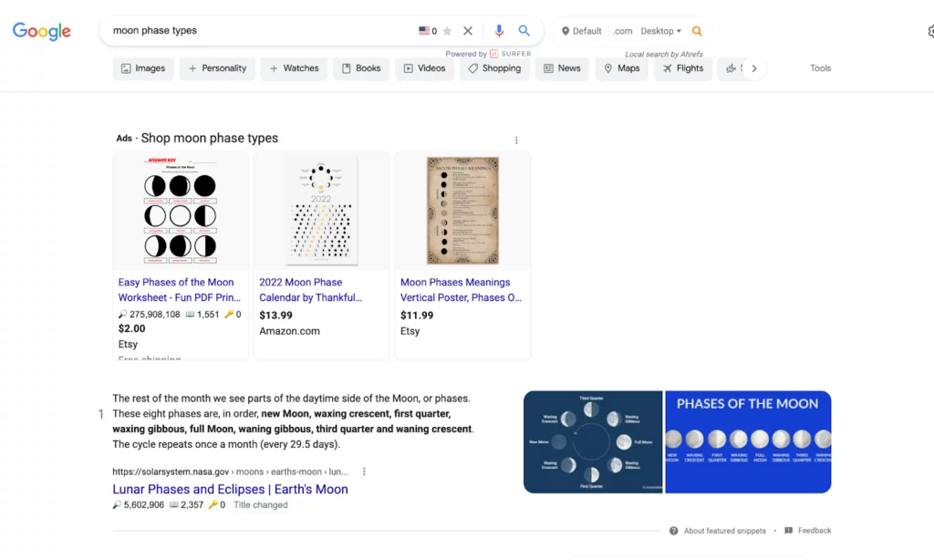Viewport: 934px width, 560px height.
Task: Click the Default location setting
Action: [581, 31]
